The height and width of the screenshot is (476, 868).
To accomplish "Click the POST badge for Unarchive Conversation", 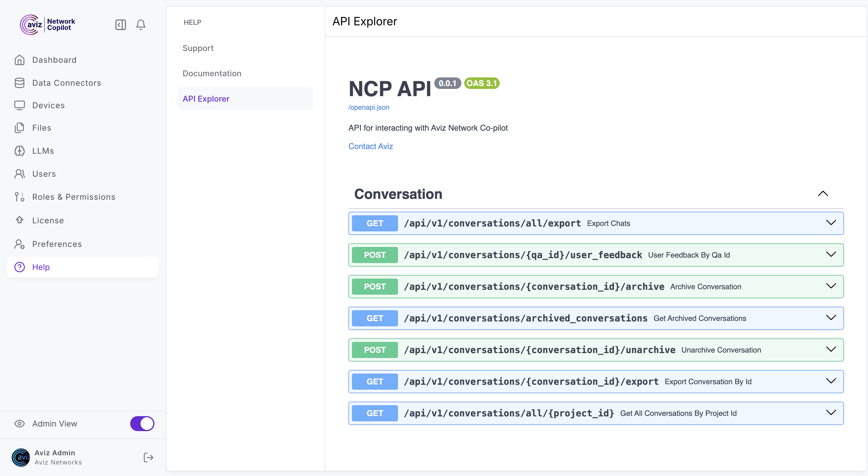I will pyautogui.click(x=374, y=350).
